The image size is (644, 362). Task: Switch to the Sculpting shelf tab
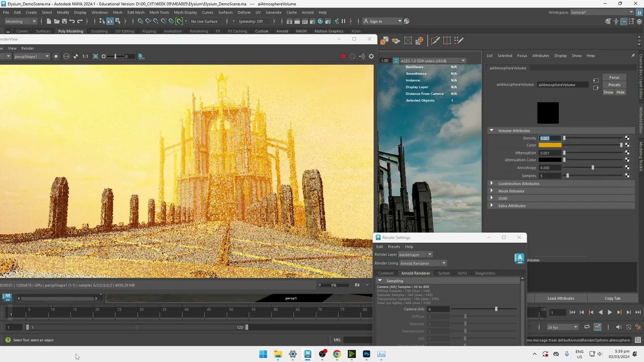[99, 31]
